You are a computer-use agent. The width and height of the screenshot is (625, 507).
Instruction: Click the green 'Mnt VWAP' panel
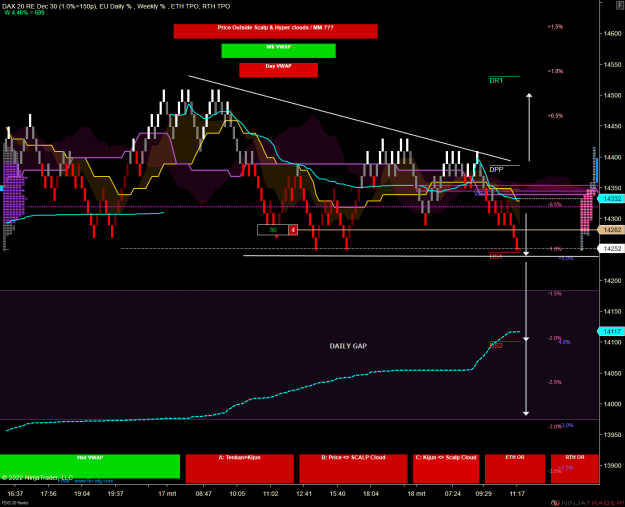(x=90, y=466)
